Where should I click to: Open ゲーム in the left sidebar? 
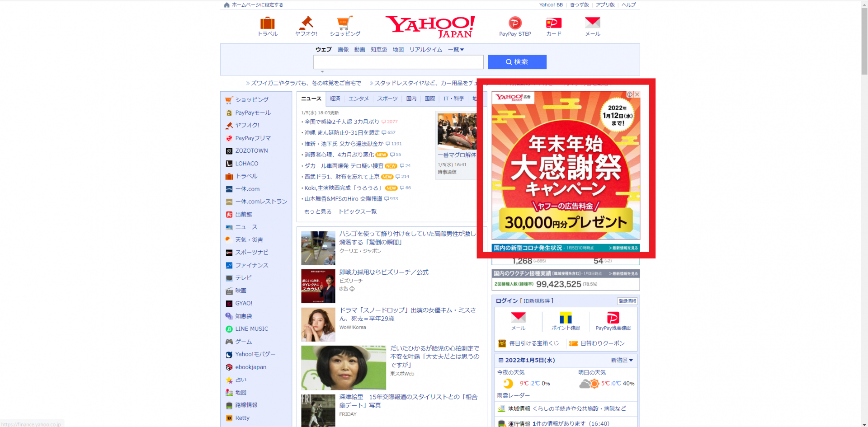(243, 342)
